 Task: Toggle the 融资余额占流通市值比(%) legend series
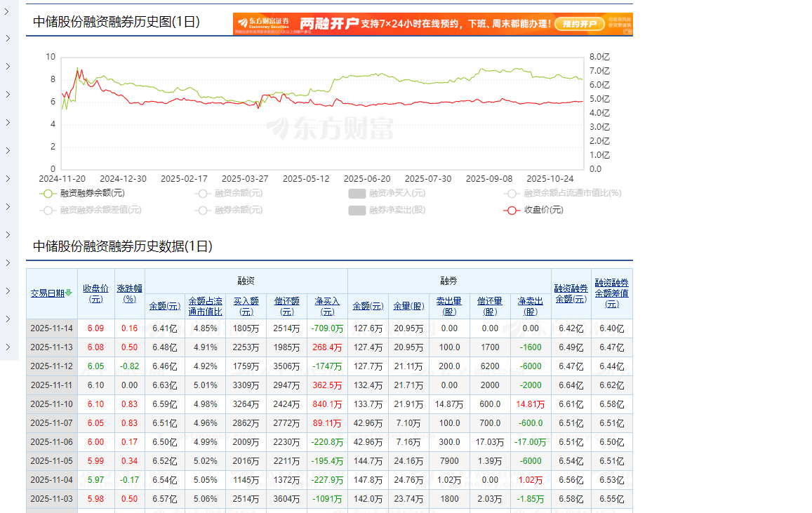[562, 193]
